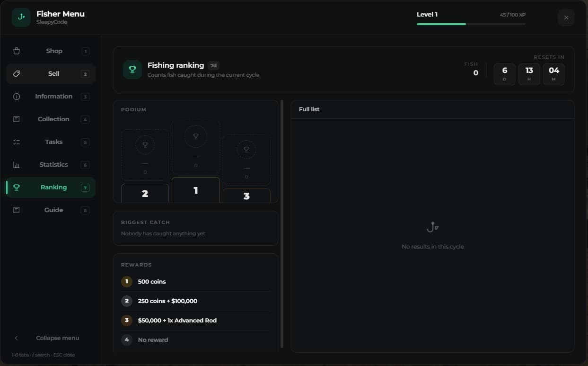
Task: Close the Fisher Menu window
Action: 566,18
